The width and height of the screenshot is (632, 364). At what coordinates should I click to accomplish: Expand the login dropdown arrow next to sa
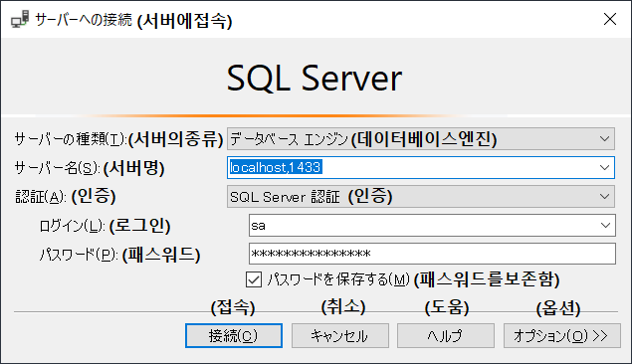605,226
